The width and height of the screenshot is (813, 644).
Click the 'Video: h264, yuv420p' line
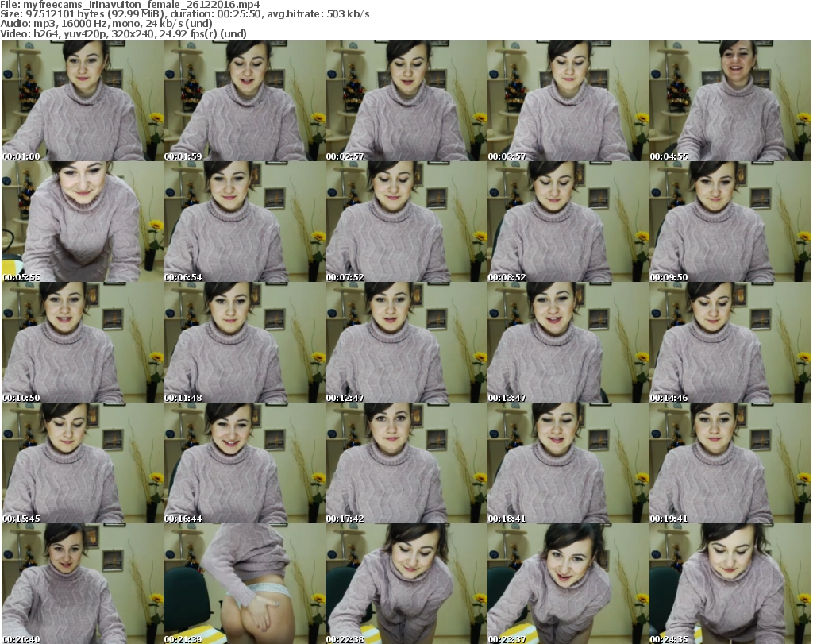123,33
